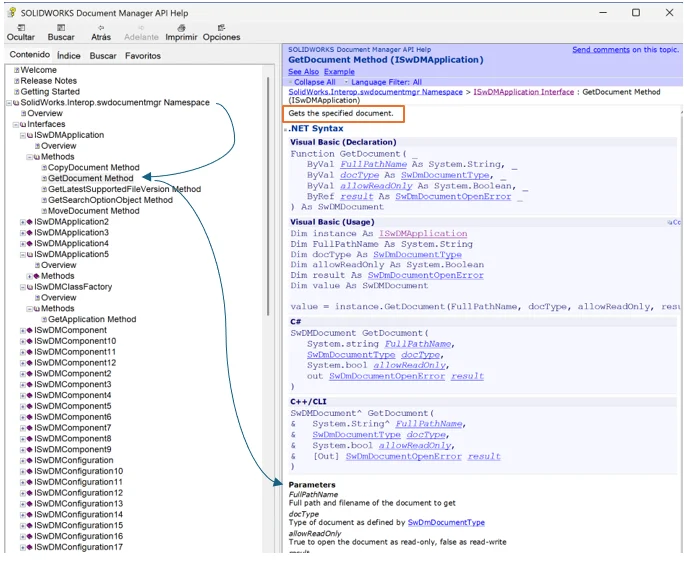The image size is (684, 567).
Task: Go back with the Atrás toolbar icon
Action: tap(101, 28)
